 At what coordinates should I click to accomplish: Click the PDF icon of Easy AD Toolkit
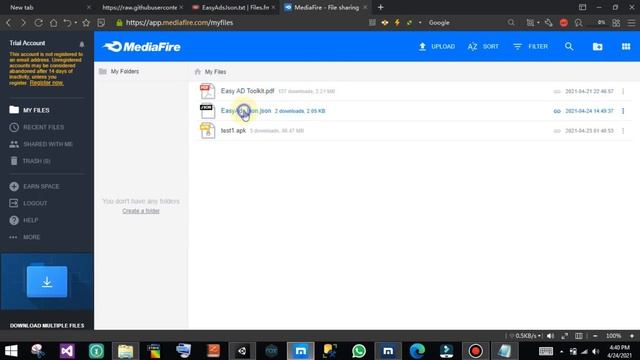207,91
